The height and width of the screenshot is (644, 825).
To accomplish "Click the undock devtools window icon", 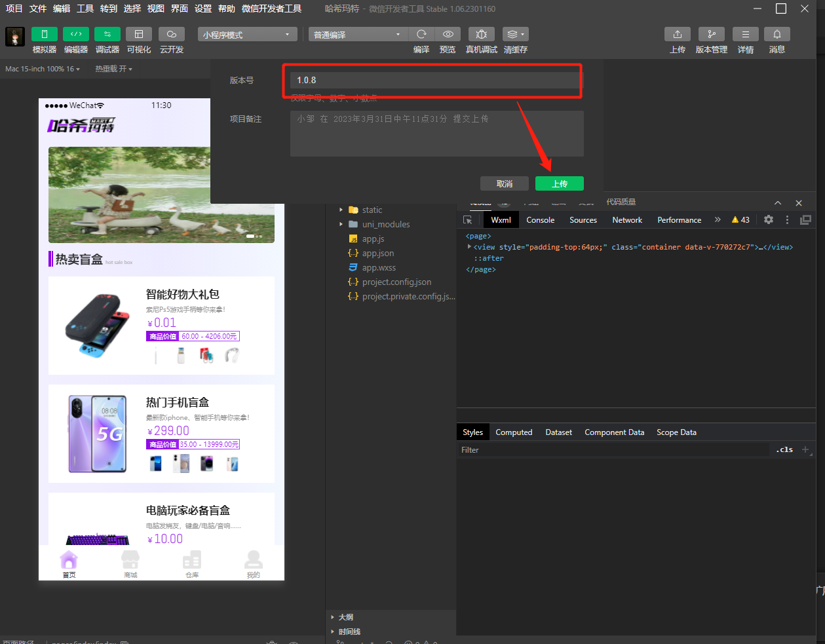I will [x=806, y=220].
